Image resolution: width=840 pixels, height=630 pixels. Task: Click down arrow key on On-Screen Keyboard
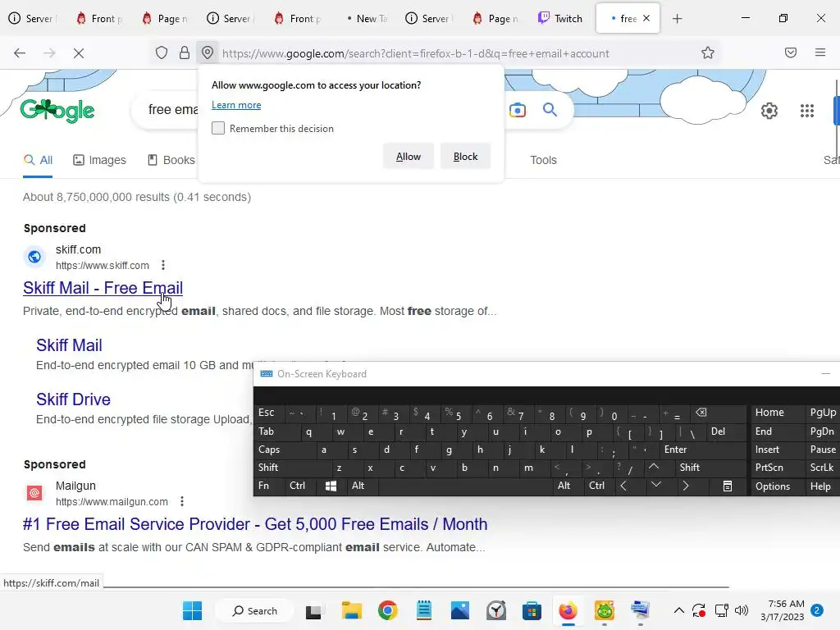(655, 486)
